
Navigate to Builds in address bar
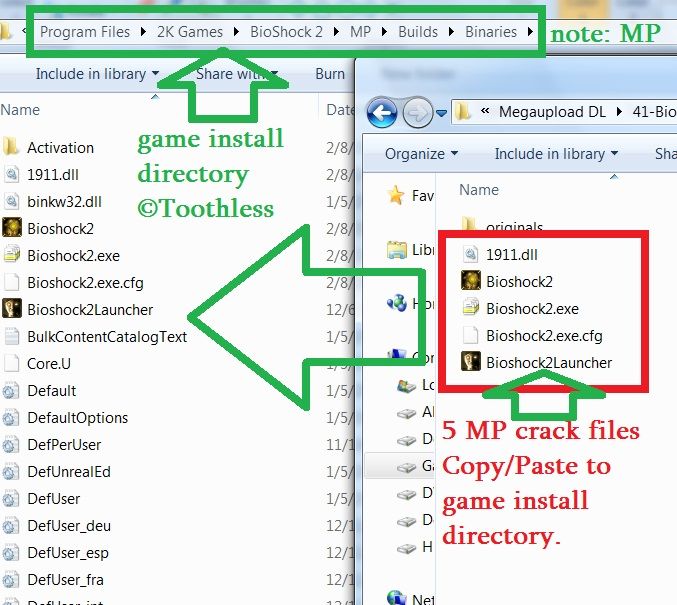pos(418,32)
